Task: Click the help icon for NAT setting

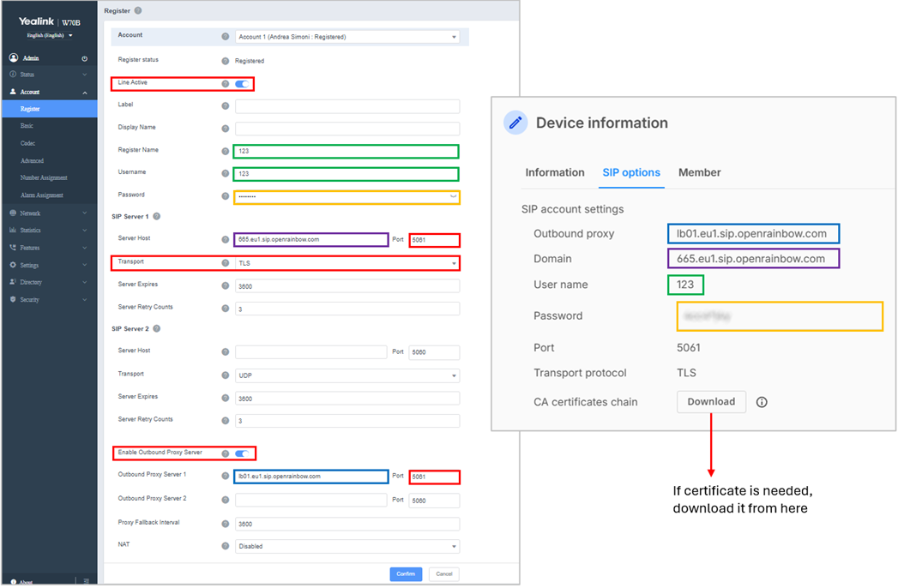Action: pyautogui.click(x=226, y=546)
